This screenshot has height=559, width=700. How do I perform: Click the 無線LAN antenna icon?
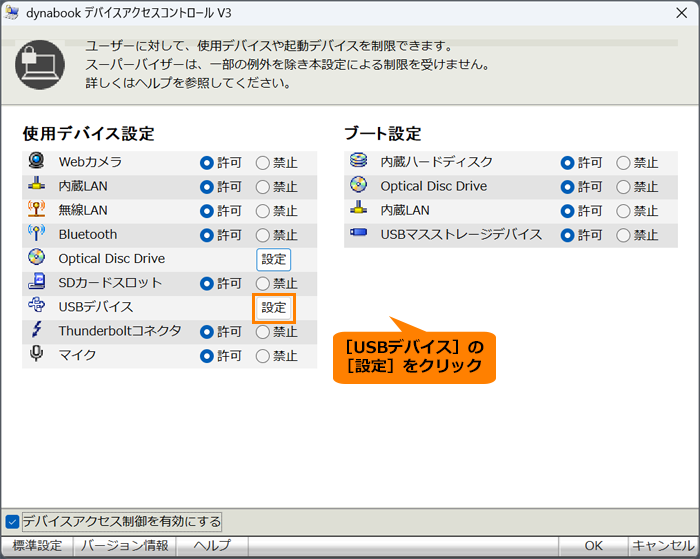[36, 208]
